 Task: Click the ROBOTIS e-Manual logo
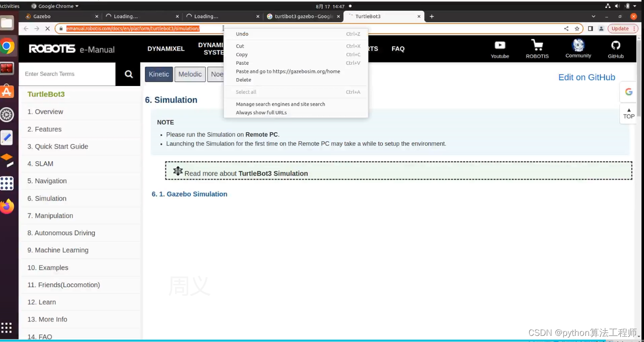click(71, 49)
